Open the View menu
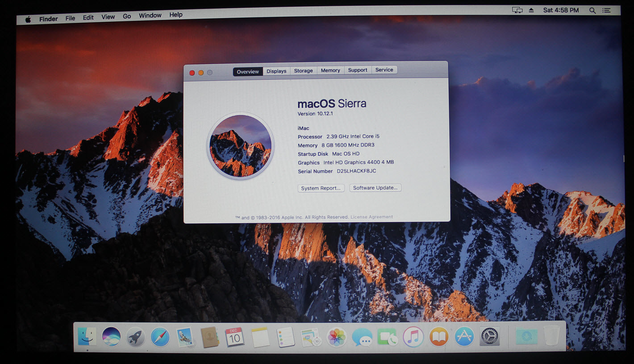 pyautogui.click(x=108, y=17)
